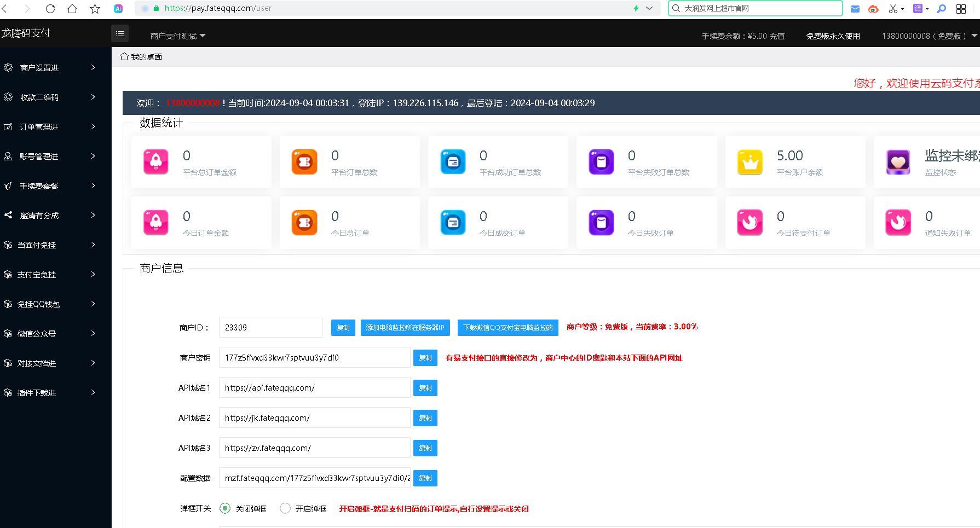Image resolution: width=980 pixels, height=528 pixels.
Task: Open the AI assistant icon in toolbar
Action: (118, 9)
